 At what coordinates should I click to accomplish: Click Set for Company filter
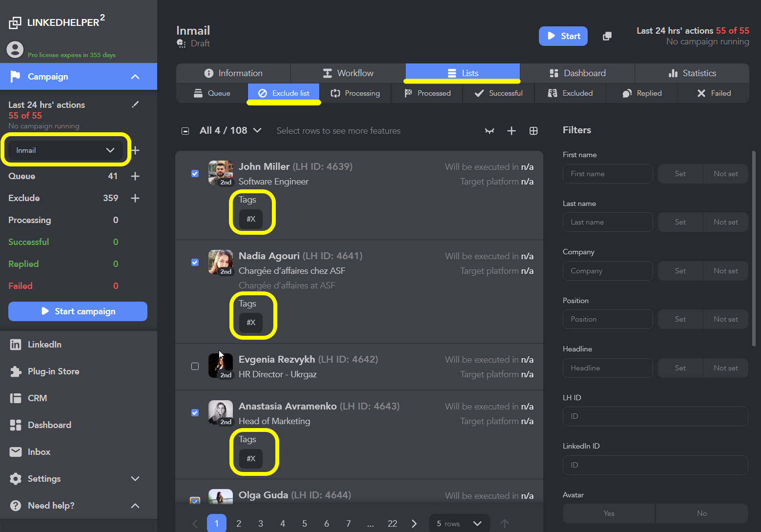[x=680, y=271]
